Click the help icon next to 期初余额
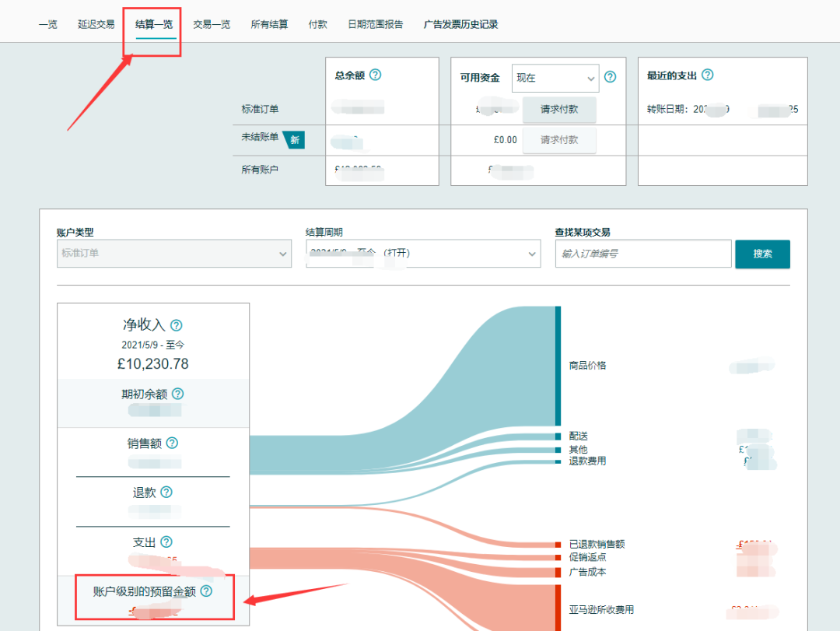The height and width of the screenshot is (631, 840). click(178, 394)
